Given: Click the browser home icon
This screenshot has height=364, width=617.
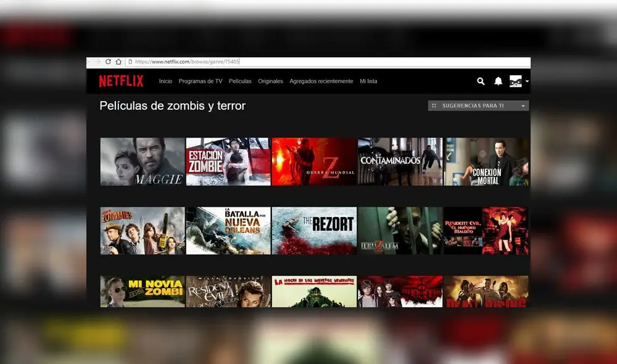Looking at the screenshot, I should pos(118,62).
